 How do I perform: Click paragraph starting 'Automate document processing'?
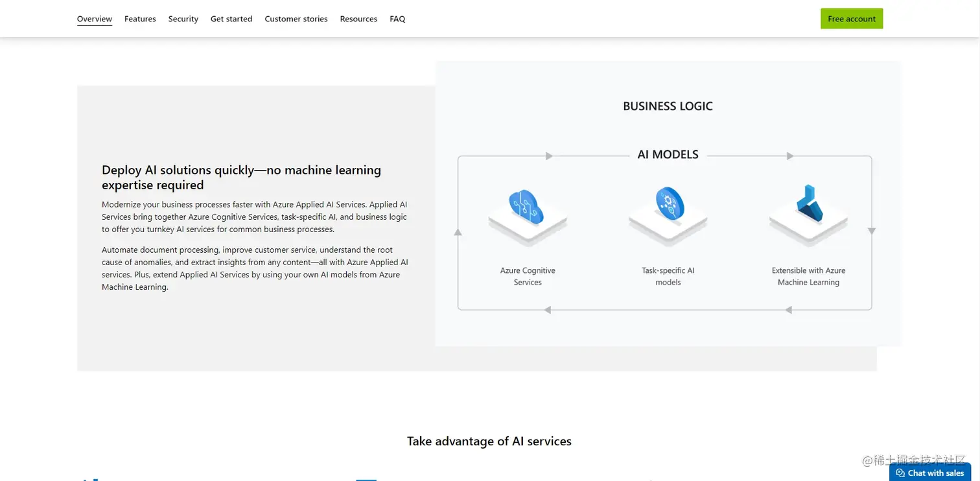(255, 268)
